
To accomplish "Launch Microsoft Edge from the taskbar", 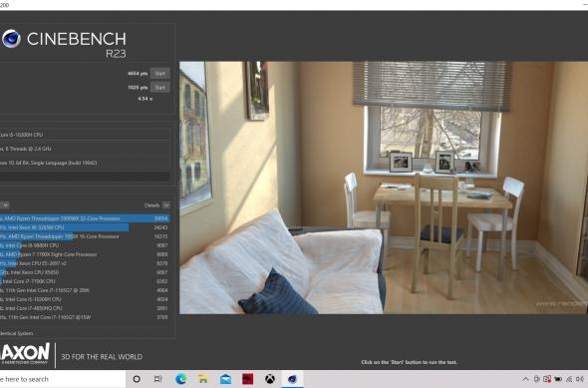I will pos(180,379).
